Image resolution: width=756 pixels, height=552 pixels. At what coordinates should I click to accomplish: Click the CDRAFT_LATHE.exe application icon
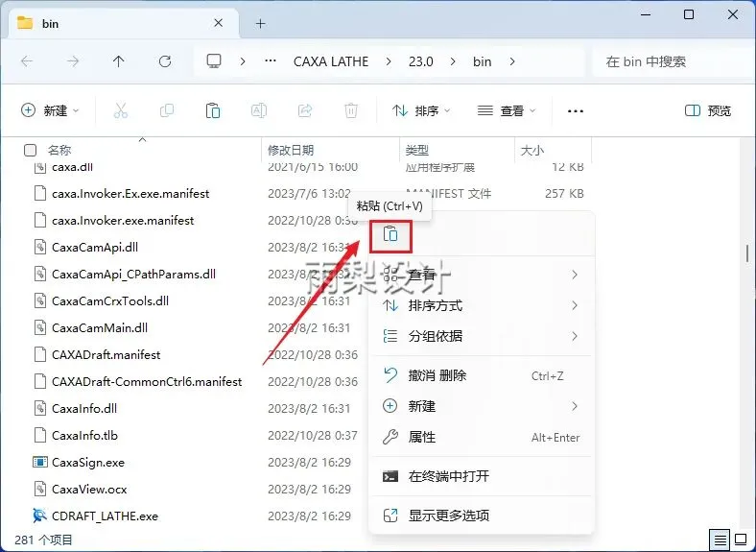pyautogui.click(x=39, y=516)
